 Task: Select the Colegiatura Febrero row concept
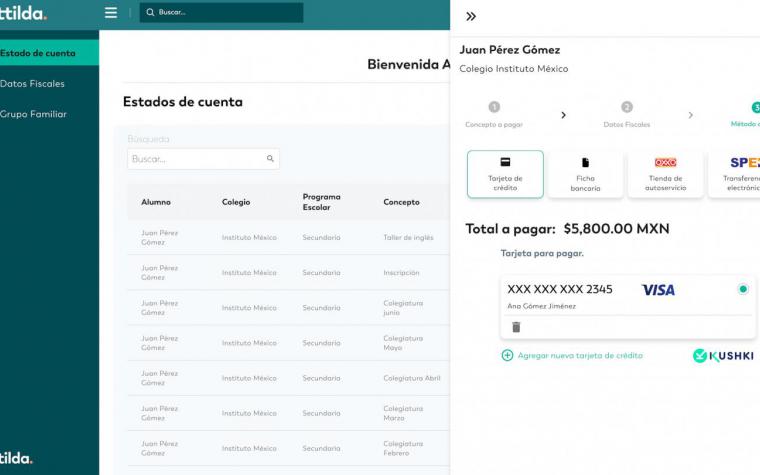403,448
